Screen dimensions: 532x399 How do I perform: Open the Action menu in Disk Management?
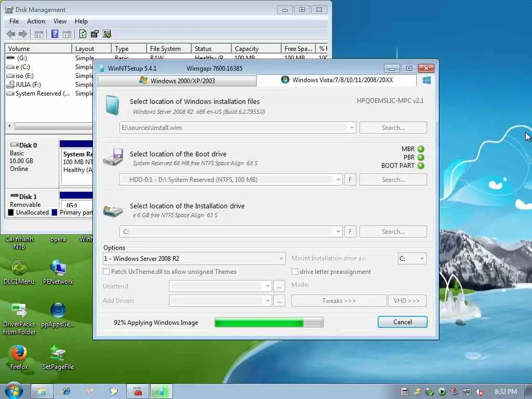[36, 21]
